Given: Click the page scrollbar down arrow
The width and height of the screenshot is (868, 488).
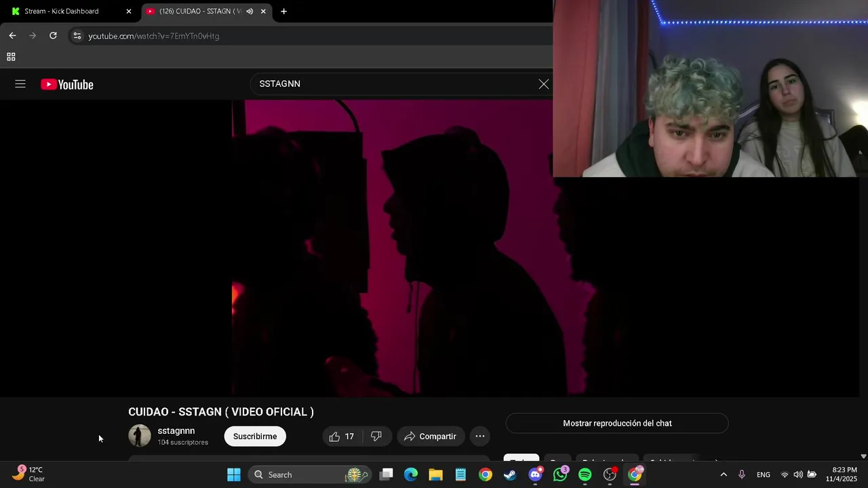Looking at the screenshot, I should [863, 457].
